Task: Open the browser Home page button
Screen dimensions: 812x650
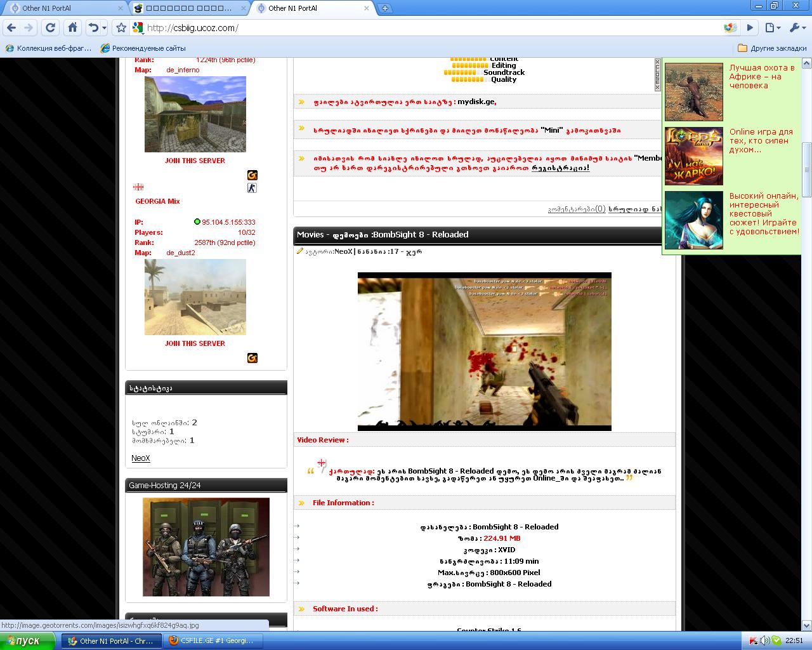Action: coord(73,28)
